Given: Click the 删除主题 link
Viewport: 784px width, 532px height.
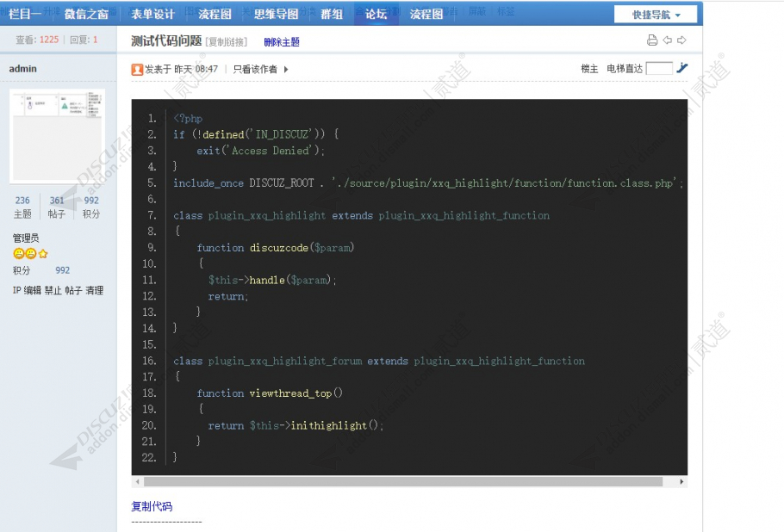Looking at the screenshot, I should tap(282, 42).
